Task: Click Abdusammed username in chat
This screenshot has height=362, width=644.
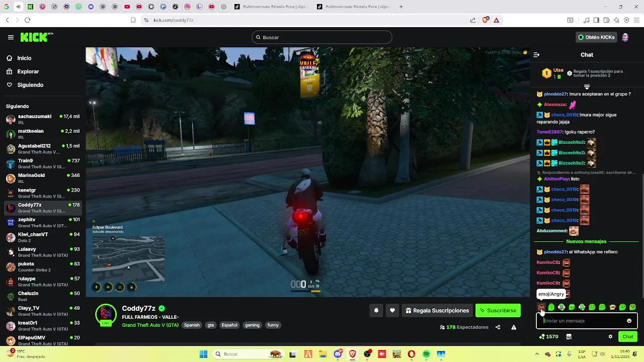Action: (551, 231)
